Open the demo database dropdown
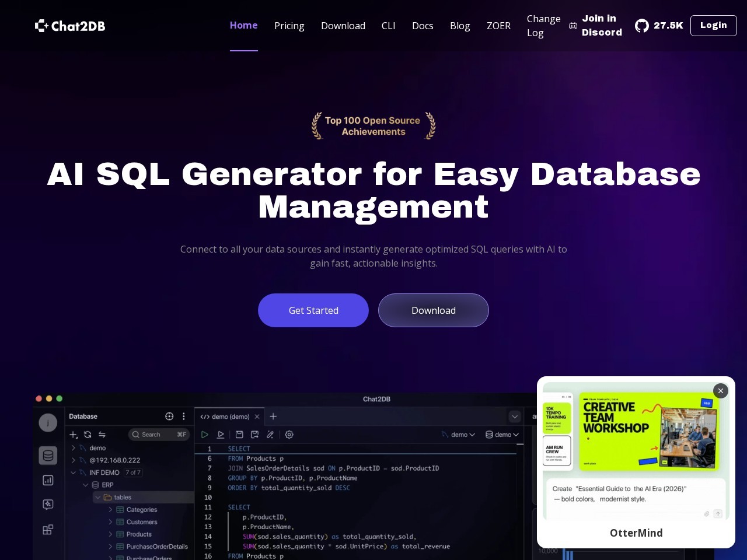 click(x=502, y=435)
